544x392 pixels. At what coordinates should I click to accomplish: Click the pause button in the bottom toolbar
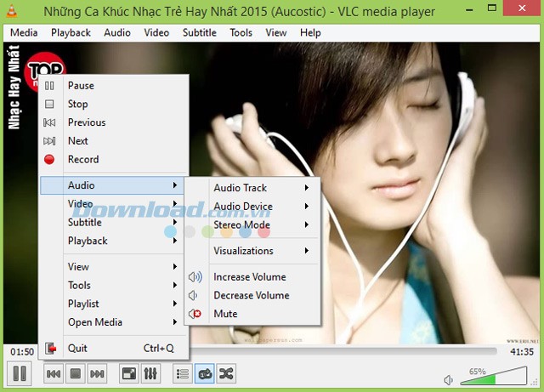coord(20,373)
